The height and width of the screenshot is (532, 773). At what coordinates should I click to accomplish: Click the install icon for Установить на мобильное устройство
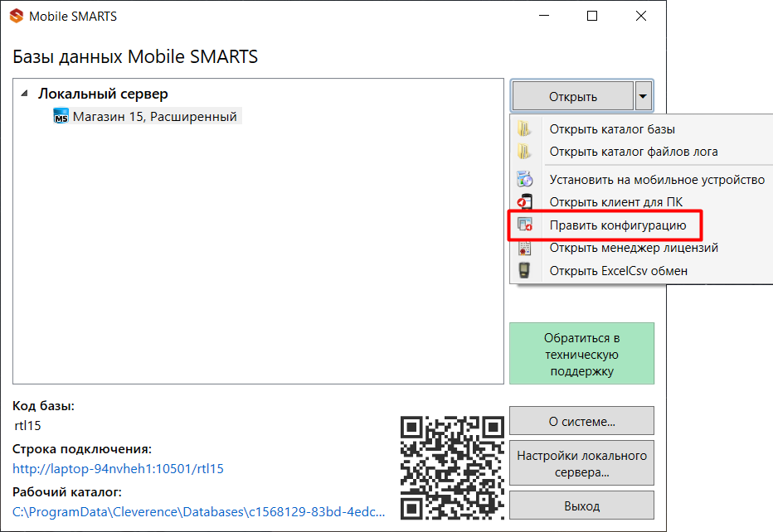[x=524, y=179]
